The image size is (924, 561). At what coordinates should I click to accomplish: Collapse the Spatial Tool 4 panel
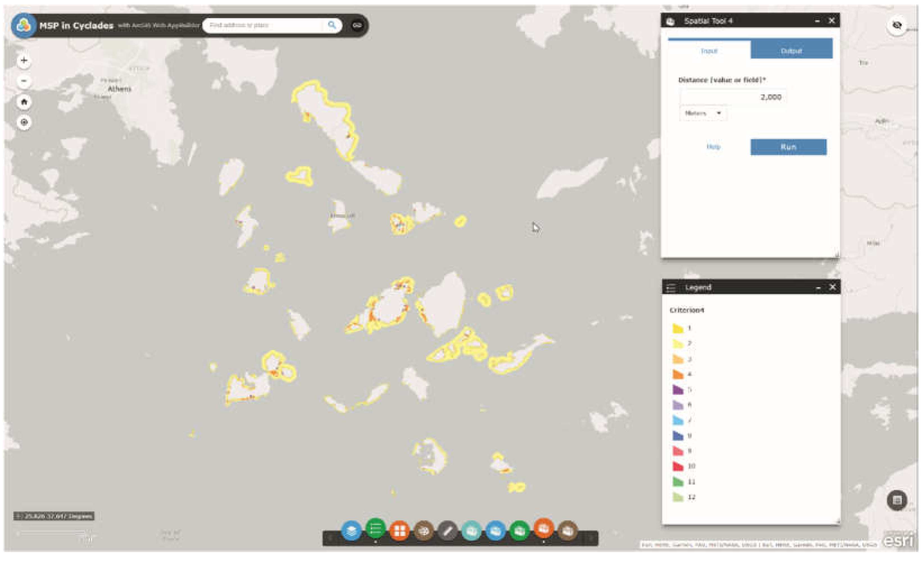click(x=818, y=21)
